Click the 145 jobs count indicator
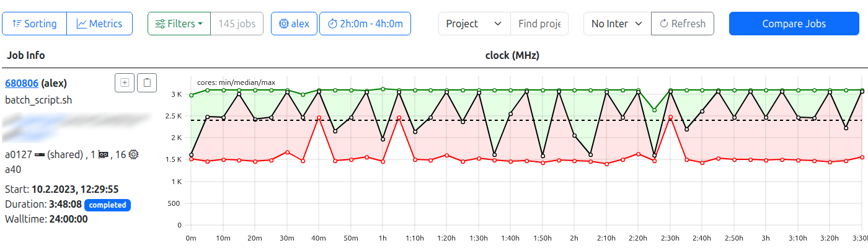The width and height of the screenshot is (868, 248). [x=237, y=24]
